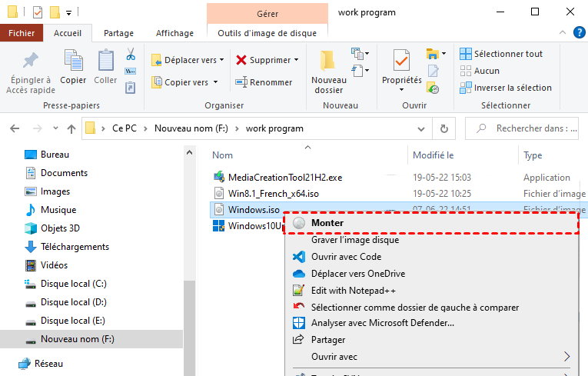Click Épingler à Accès rapide pin icon
588x376 pixels.
pos(31,60)
